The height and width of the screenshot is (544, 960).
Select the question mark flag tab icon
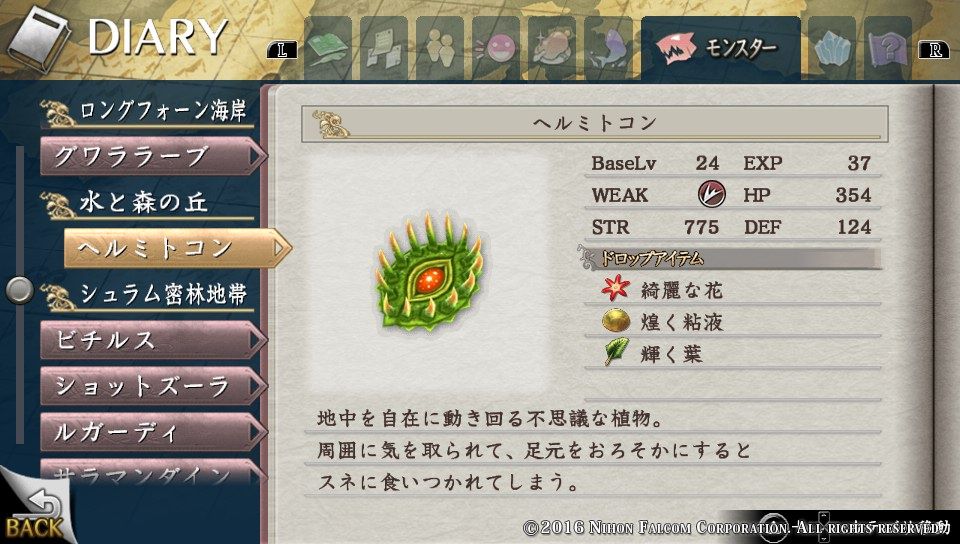(x=888, y=48)
